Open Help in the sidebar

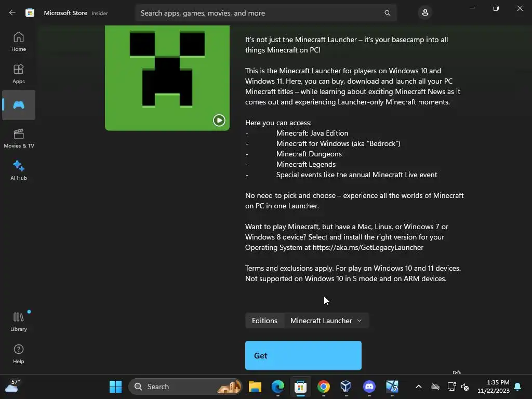click(19, 354)
